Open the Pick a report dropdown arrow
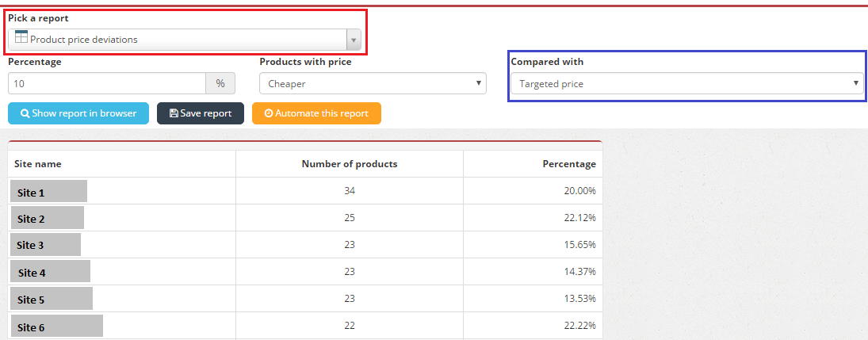868x340 pixels. 354,40
